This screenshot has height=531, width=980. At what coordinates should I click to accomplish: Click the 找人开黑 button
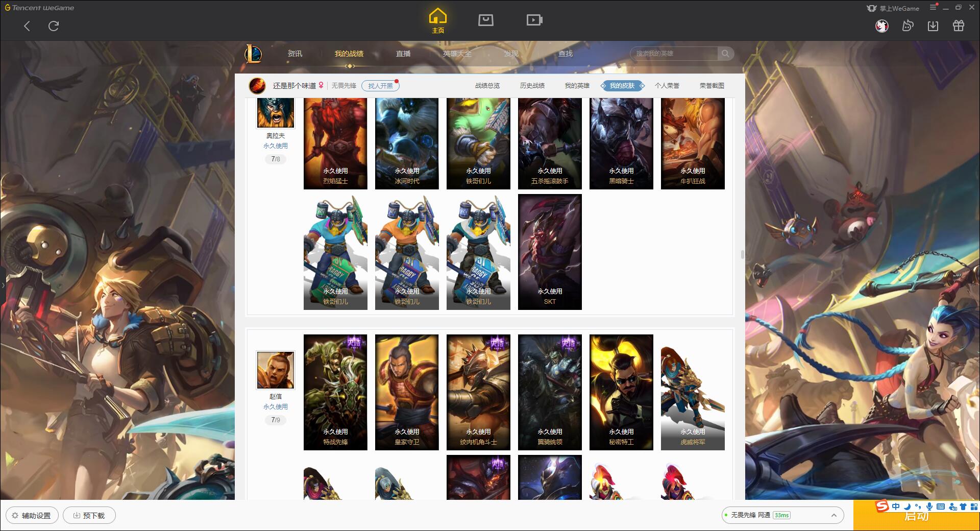(380, 86)
